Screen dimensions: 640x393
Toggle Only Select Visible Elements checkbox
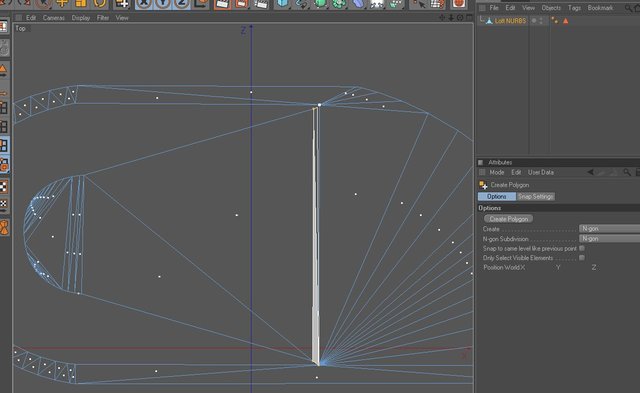coord(582,258)
